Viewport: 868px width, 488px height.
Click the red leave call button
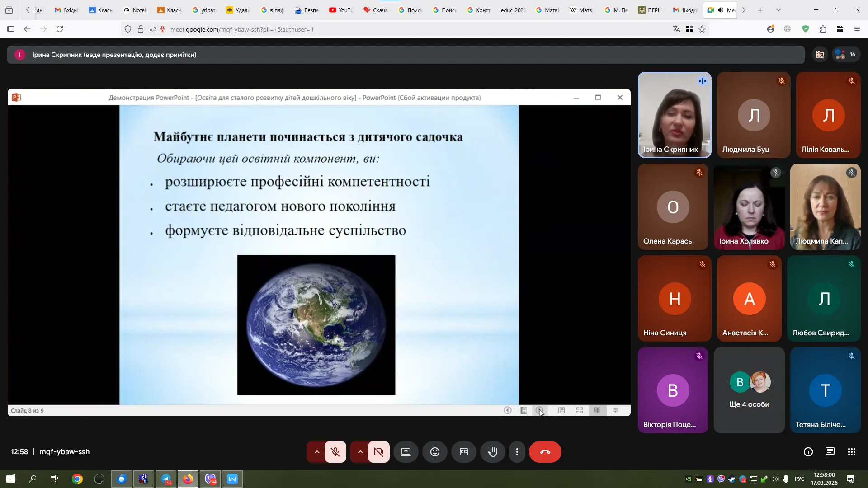(545, 452)
